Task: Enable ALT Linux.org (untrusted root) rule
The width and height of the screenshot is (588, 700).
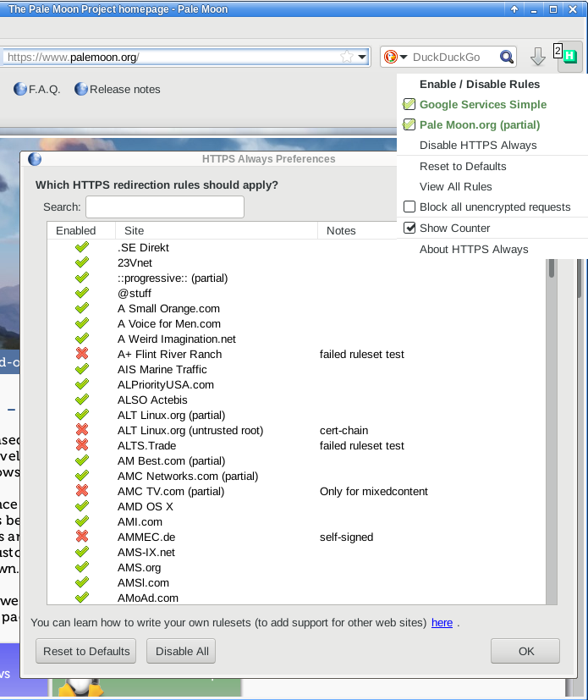Action: 81,430
